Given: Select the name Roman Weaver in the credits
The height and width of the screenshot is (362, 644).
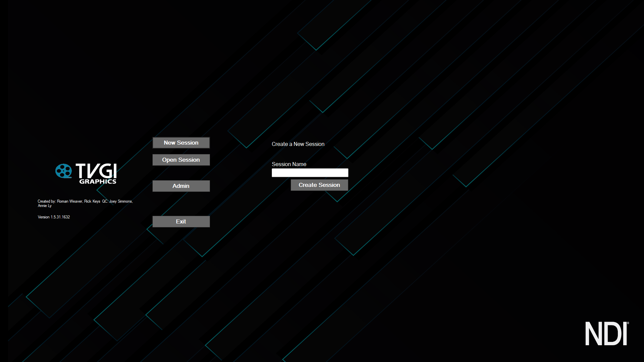Looking at the screenshot, I should coord(69,201).
